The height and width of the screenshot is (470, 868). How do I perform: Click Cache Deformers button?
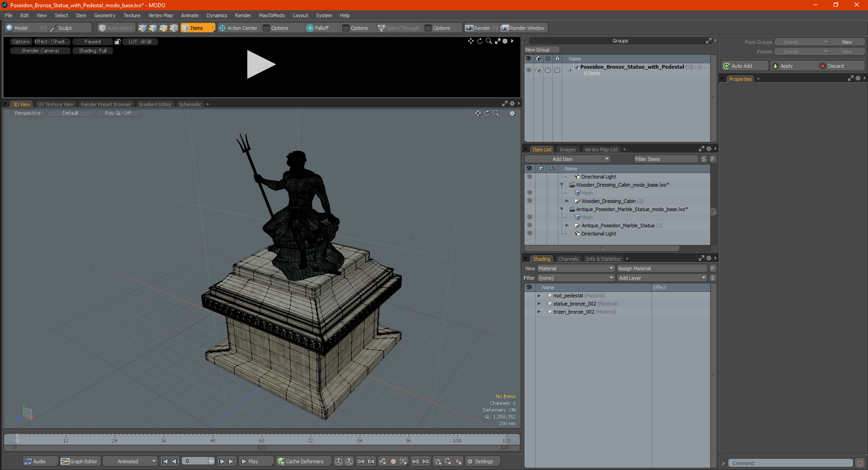pos(303,461)
